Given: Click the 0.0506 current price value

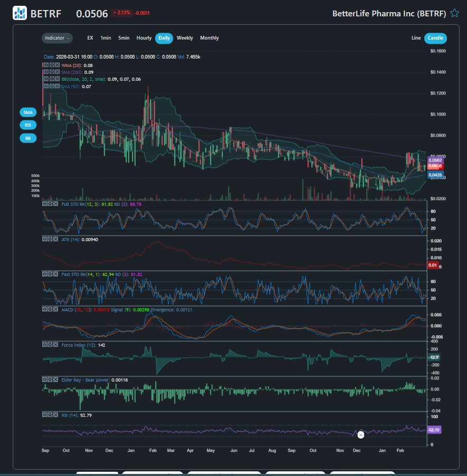Looking at the screenshot, I should tap(92, 14).
